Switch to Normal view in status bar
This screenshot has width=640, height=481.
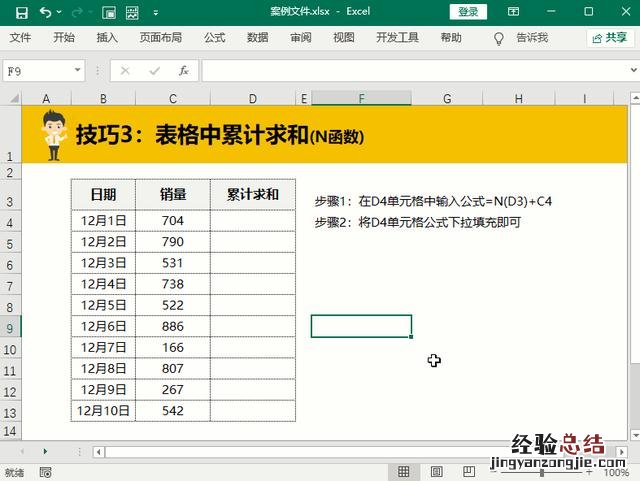403,472
